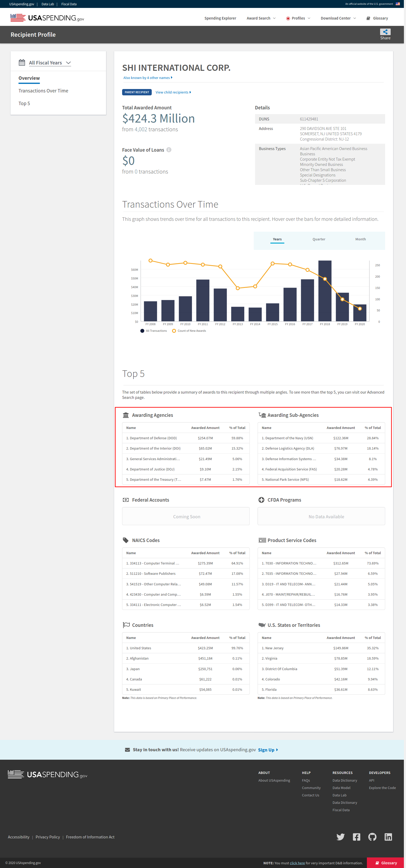
Task: Open the Facebook icon in footer
Action: (x=356, y=837)
